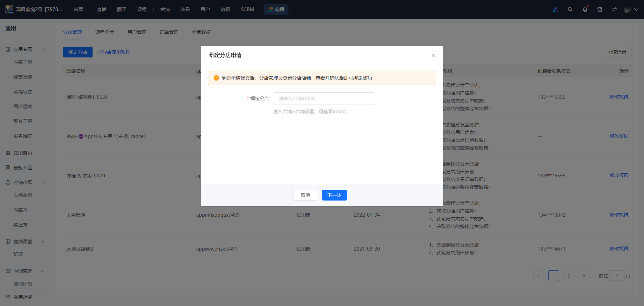Open 用户运营 in sidebar
This screenshot has height=306, width=644.
pos(23,106)
